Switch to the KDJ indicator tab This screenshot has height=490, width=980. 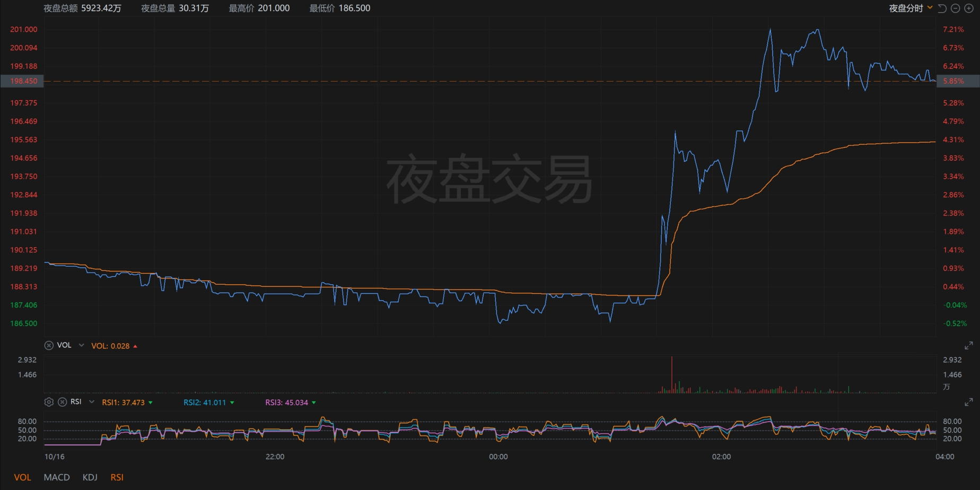90,477
